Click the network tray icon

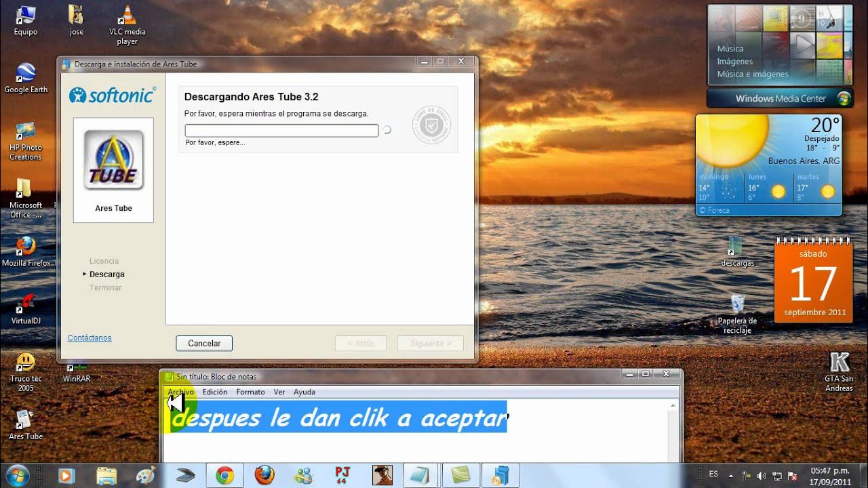click(x=777, y=476)
